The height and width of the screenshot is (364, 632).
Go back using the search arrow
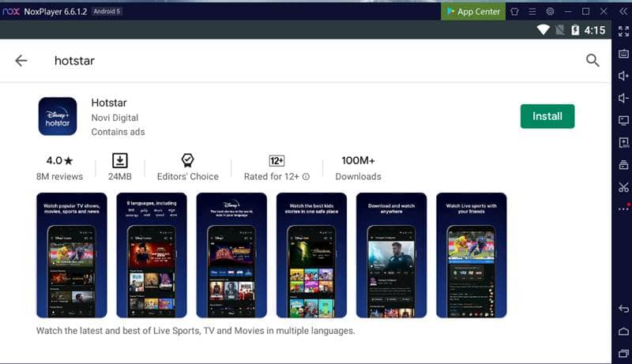click(x=21, y=60)
